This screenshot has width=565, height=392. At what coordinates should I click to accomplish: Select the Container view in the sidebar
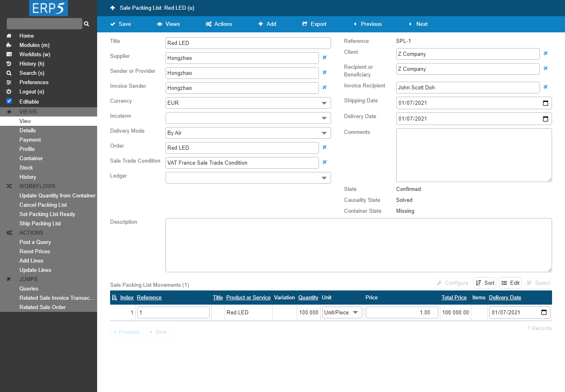click(x=31, y=158)
